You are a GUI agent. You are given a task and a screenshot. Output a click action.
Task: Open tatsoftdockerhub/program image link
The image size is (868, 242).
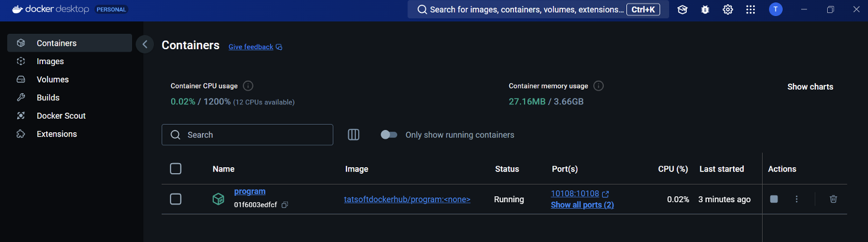point(407,199)
